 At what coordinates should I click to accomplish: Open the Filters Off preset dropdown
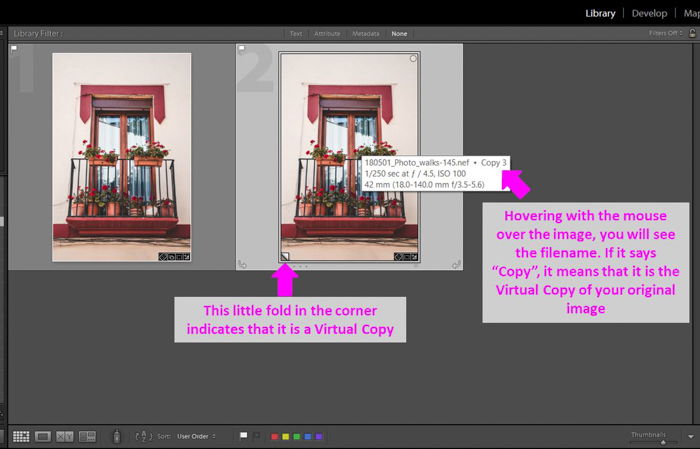tap(666, 33)
